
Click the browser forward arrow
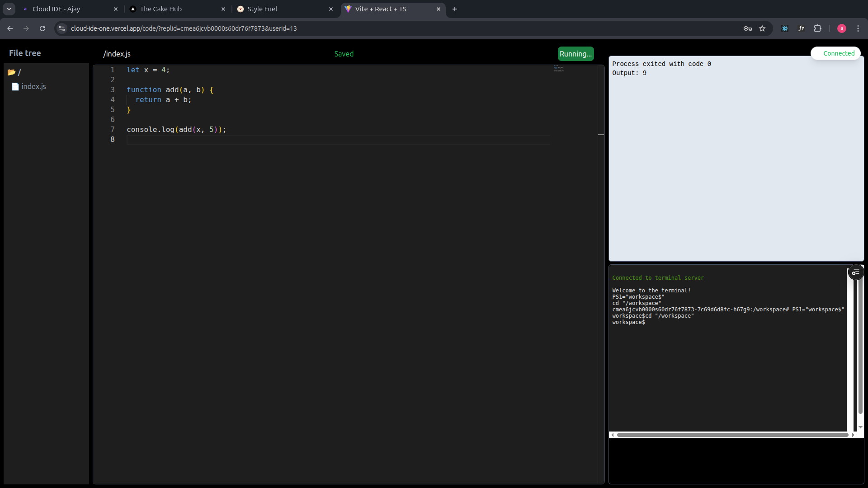26,28
